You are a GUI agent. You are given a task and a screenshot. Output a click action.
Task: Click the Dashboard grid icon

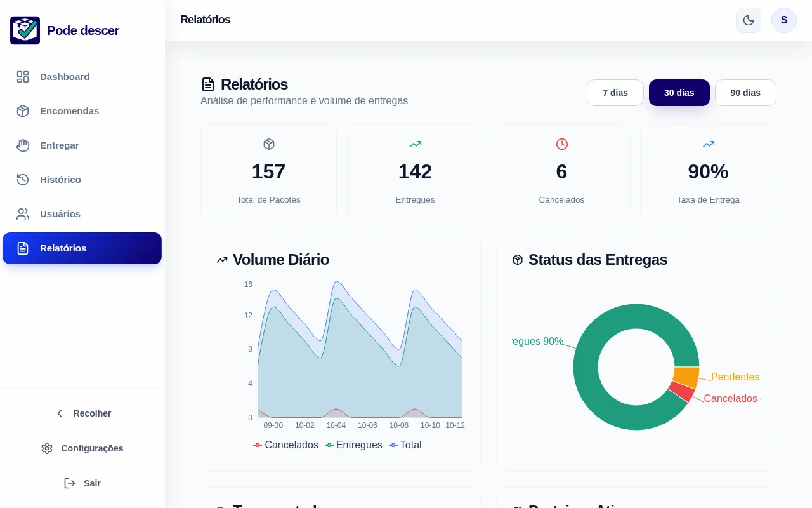tap(23, 77)
